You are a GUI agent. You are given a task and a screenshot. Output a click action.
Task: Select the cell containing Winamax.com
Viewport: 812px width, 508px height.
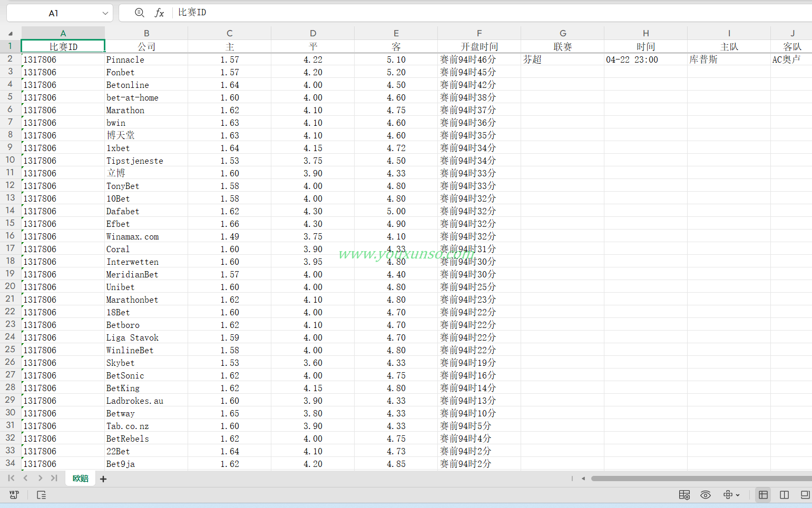tap(146, 236)
